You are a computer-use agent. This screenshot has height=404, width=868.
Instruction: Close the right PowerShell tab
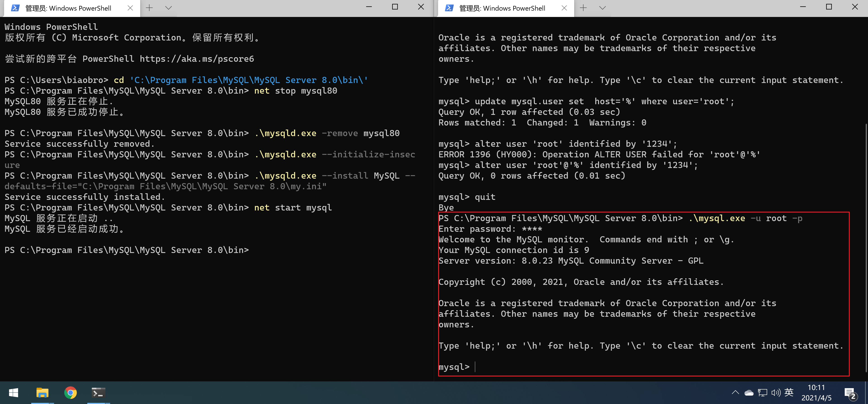(564, 8)
